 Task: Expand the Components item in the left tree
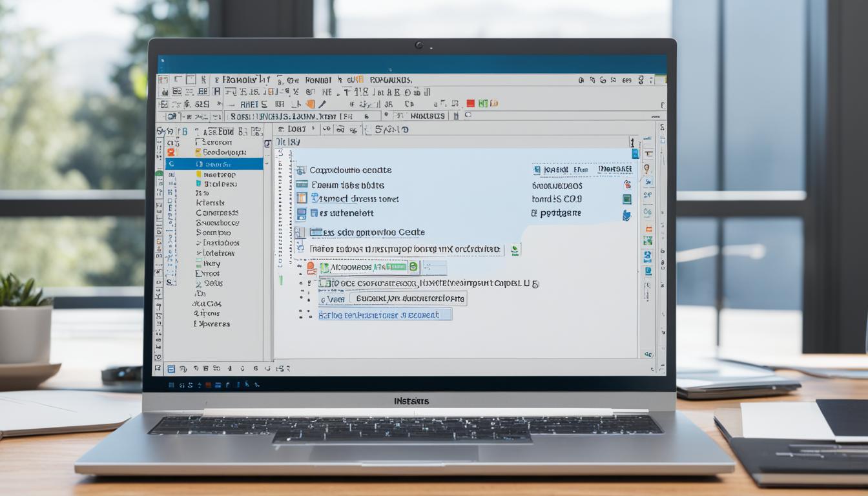tap(213, 211)
